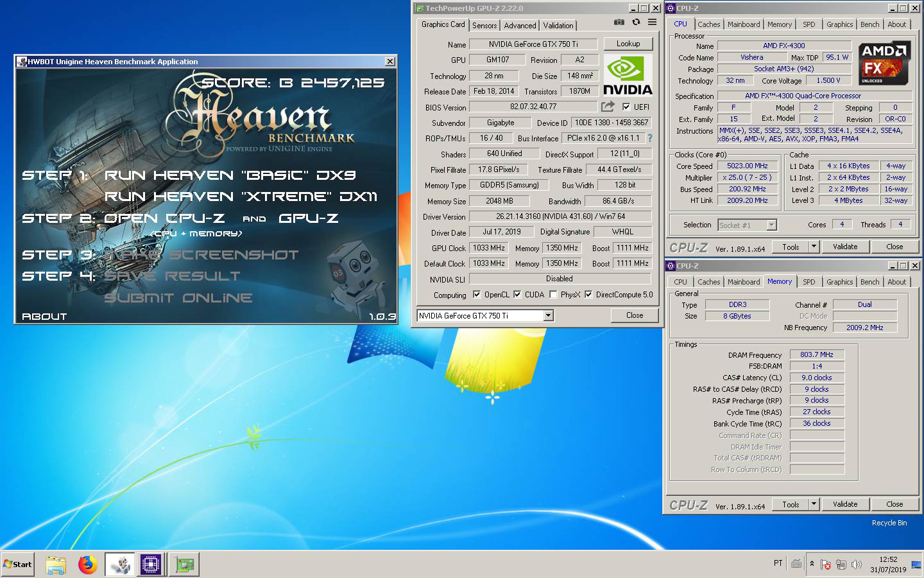The height and width of the screenshot is (578, 924).
Task: Toggle the PhysX checkbox
Action: point(553,295)
